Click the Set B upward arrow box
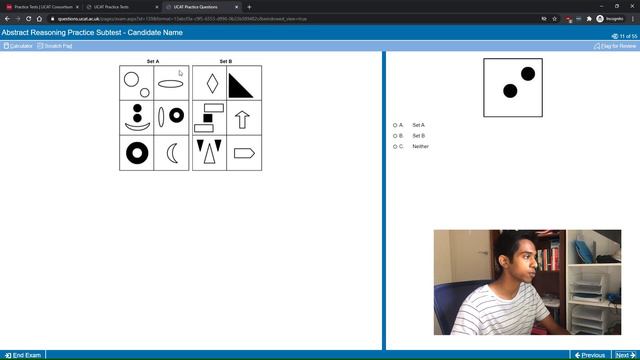 pyautogui.click(x=244, y=118)
